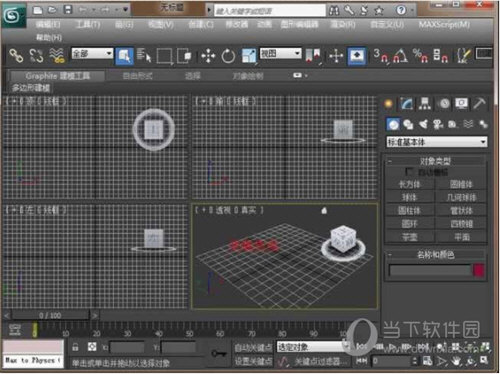Collapse the 对象类型 rollout
Image resolution: width=500 pixels, height=374 pixels.
click(x=435, y=161)
